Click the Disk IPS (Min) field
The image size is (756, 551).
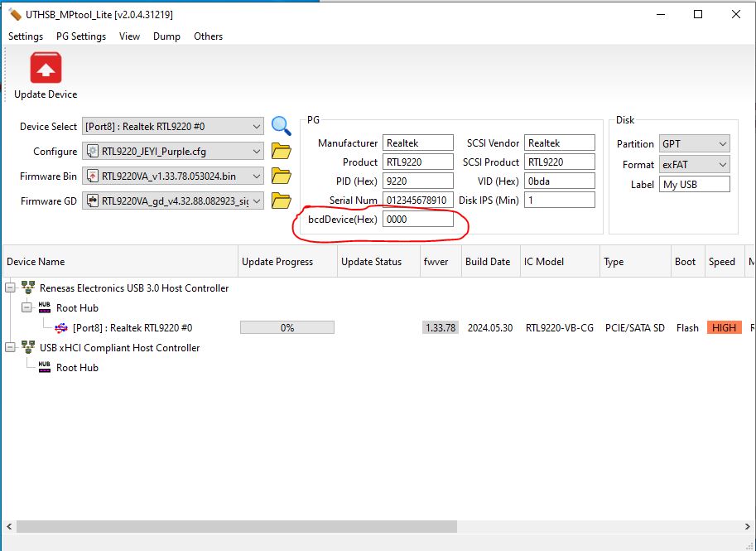pos(559,200)
